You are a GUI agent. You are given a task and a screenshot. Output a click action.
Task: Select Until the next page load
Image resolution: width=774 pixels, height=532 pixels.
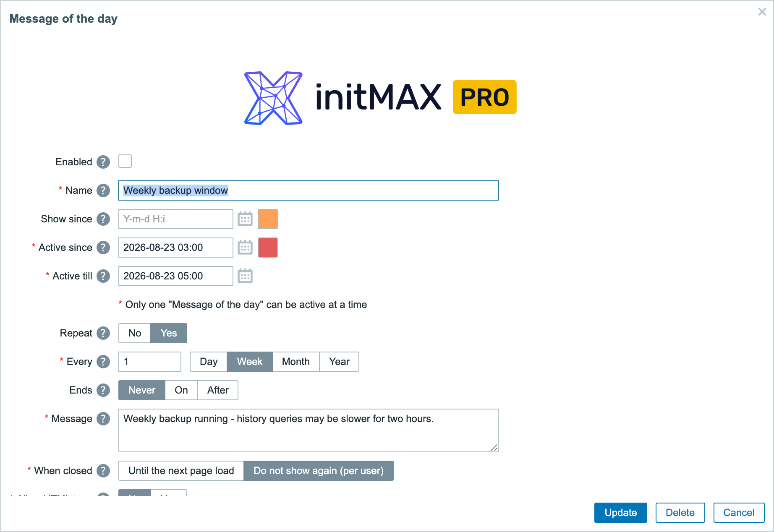(x=181, y=471)
